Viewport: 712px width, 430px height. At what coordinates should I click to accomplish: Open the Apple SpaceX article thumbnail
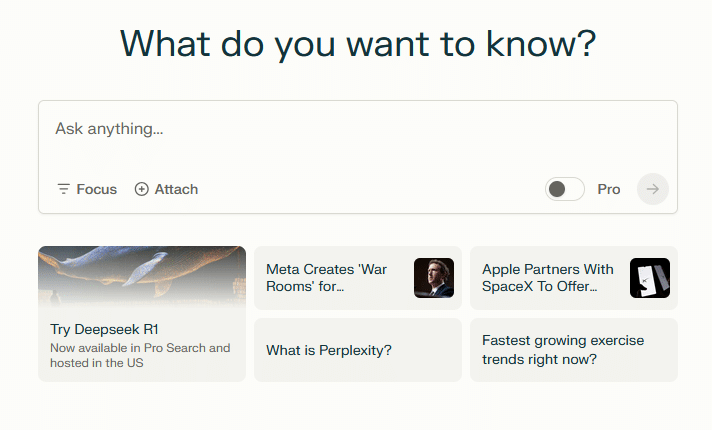pos(650,278)
